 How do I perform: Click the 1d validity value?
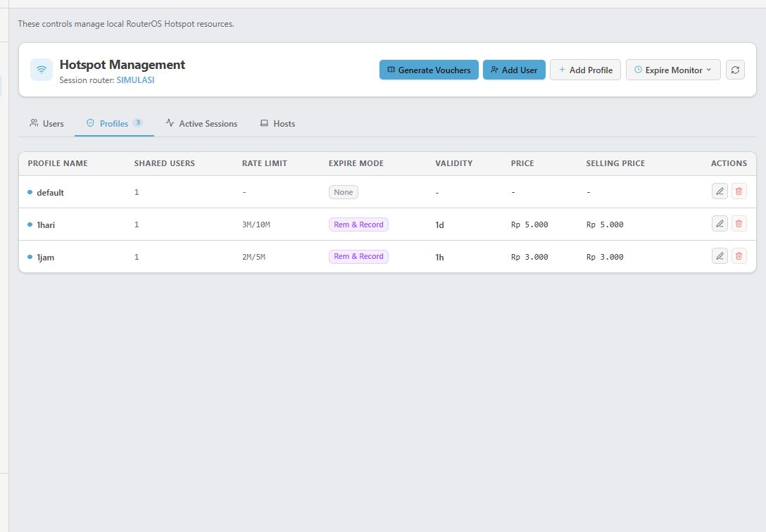(439, 225)
